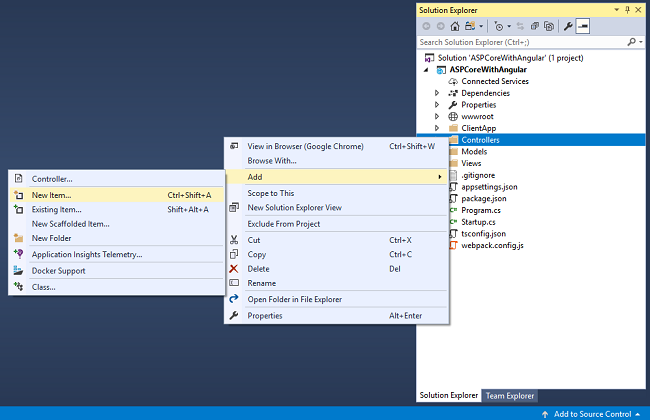Click the Docker Support icon
This screenshot has height=420, width=650.
[x=18, y=271]
